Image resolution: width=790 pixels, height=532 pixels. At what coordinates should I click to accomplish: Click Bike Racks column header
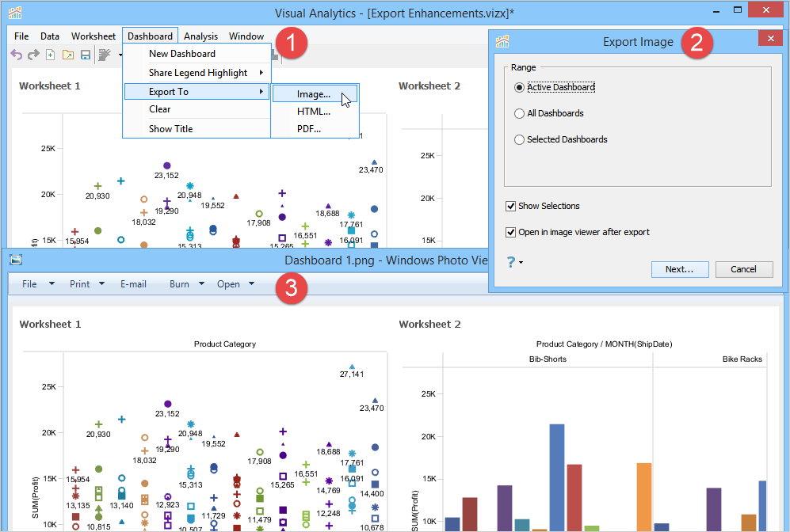(742, 359)
